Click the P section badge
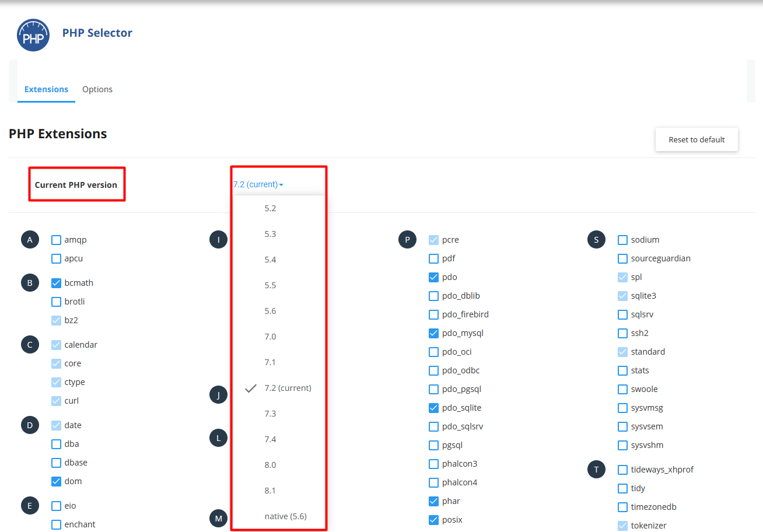 tap(407, 239)
